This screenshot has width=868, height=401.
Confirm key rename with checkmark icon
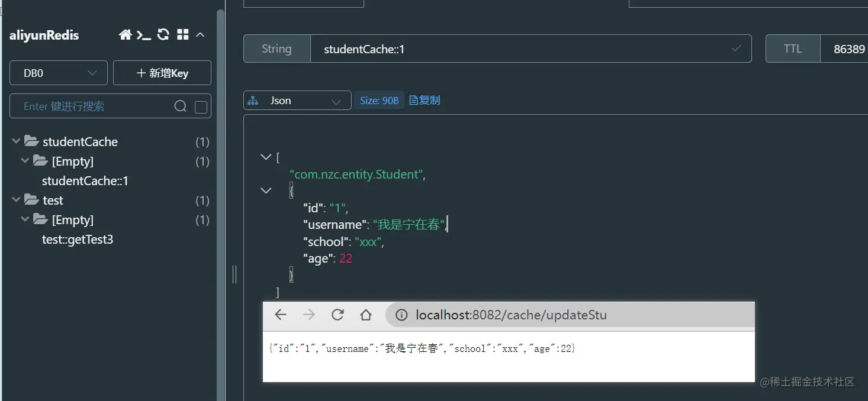(737, 48)
